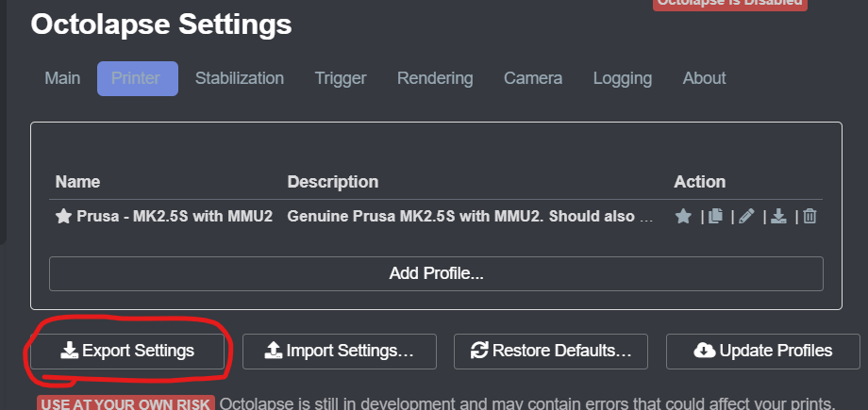Viewport: 868px width, 410px height.
Task: Select the Printer tab
Action: click(x=137, y=78)
